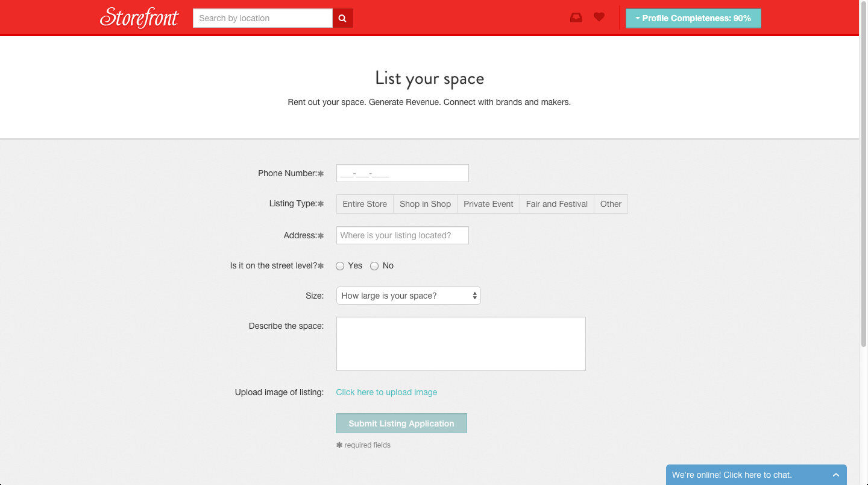868x485 pixels.
Task: Open the 'How large is your space?' dropdown
Action: [x=408, y=296]
